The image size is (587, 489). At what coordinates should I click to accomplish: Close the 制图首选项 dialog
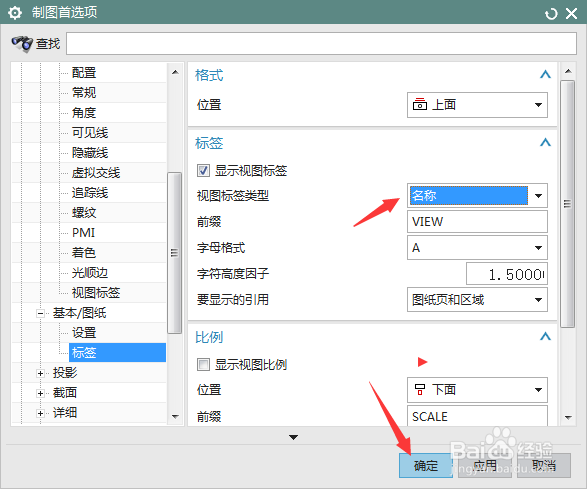[571, 14]
